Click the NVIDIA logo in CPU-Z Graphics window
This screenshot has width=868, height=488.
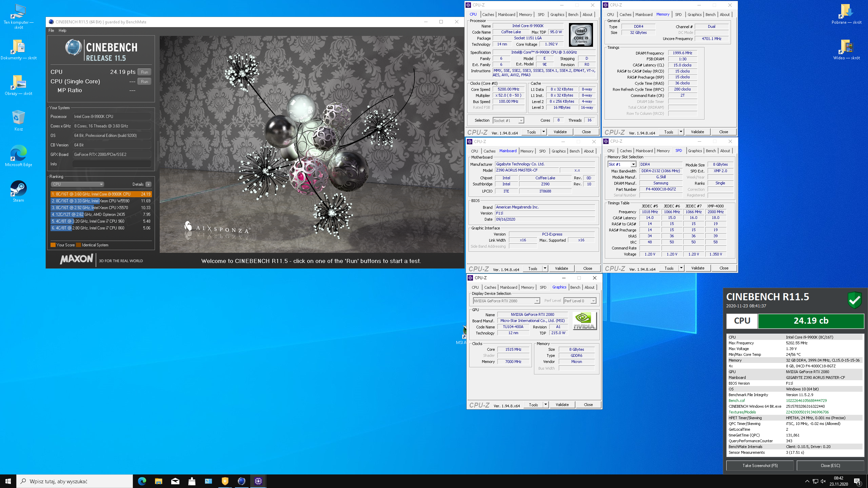[x=584, y=321]
